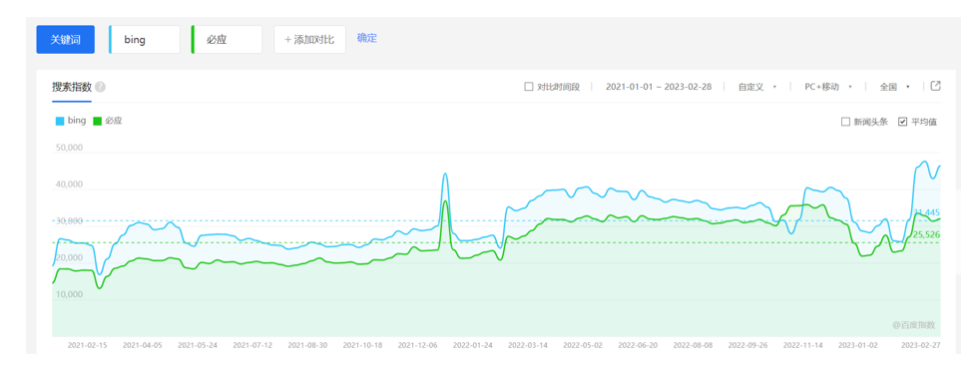Click the 2021-04-05 axis date label

[143, 344]
